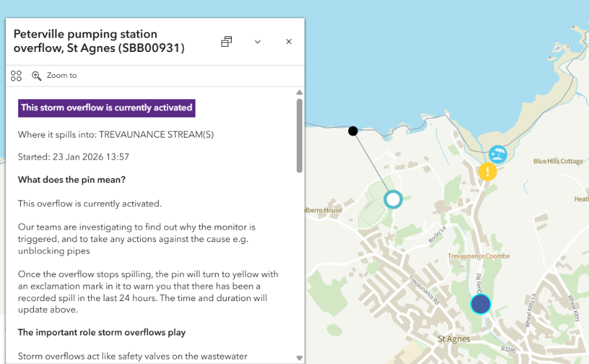The height and width of the screenshot is (364, 589).
Task: Click the popup's vertical scrollbar thumb
Action: pos(299,135)
